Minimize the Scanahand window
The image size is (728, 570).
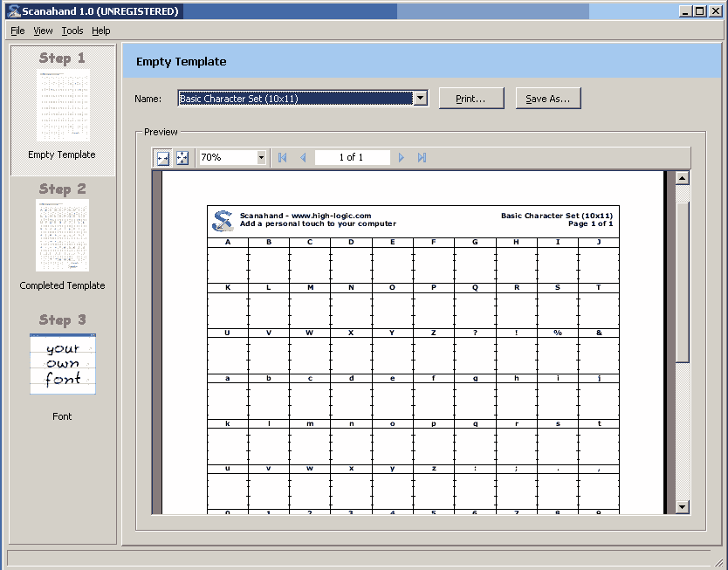click(x=685, y=11)
